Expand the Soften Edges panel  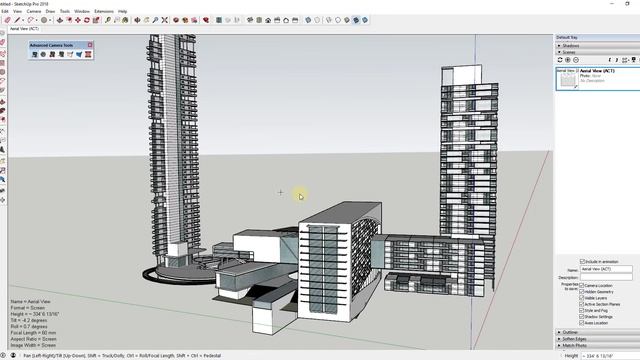(598, 339)
